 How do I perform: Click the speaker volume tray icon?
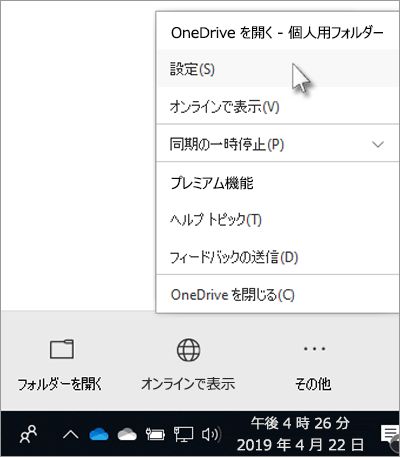[211, 434]
